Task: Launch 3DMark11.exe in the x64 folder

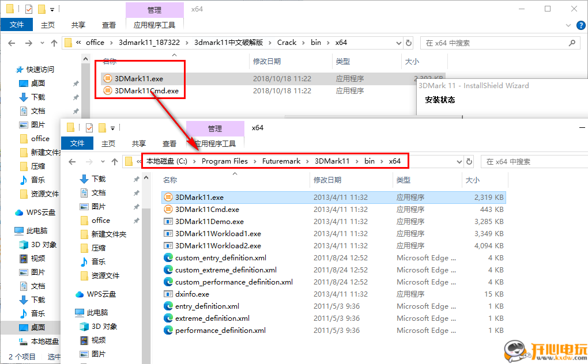Action: pos(198,197)
